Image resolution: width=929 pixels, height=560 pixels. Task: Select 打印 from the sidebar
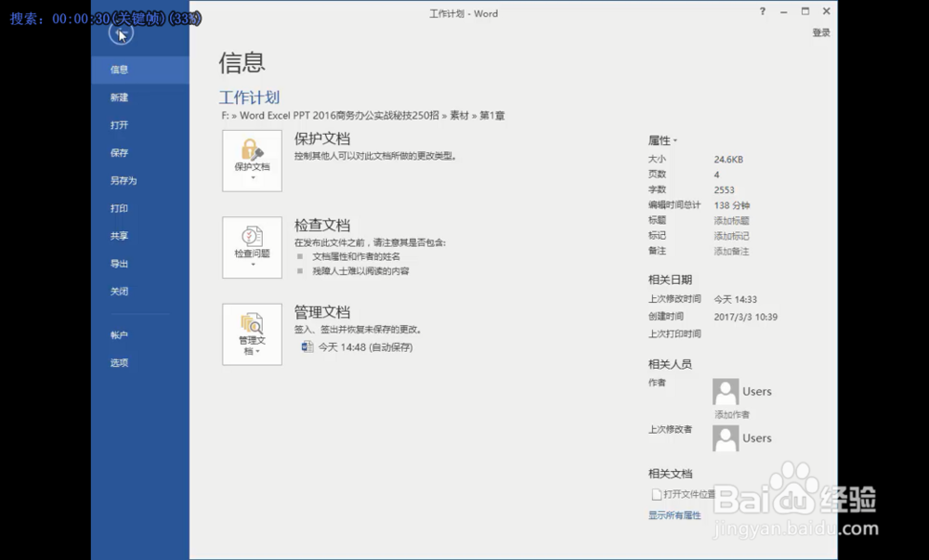click(119, 208)
